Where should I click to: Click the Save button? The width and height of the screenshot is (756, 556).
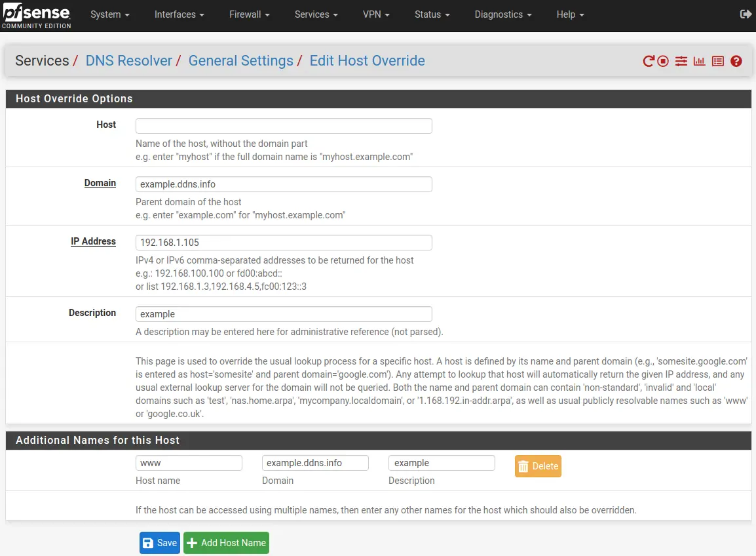160,543
